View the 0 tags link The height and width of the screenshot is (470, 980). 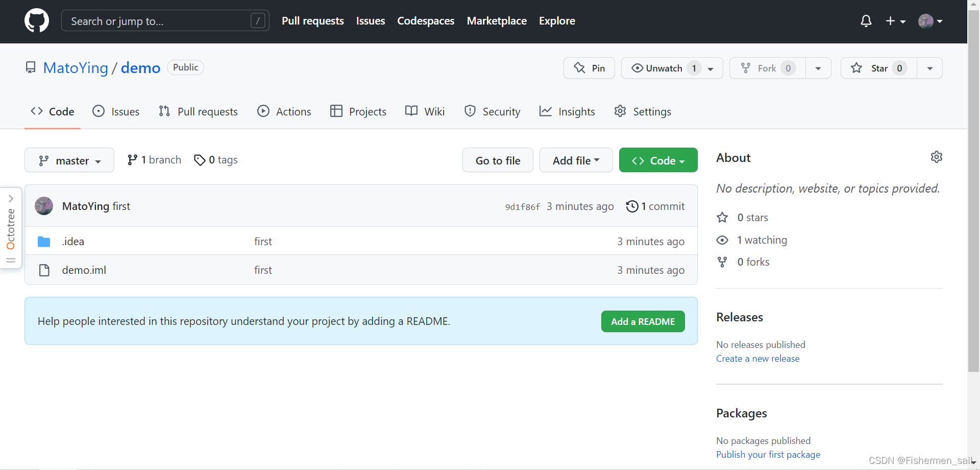(x=216, y=160)
